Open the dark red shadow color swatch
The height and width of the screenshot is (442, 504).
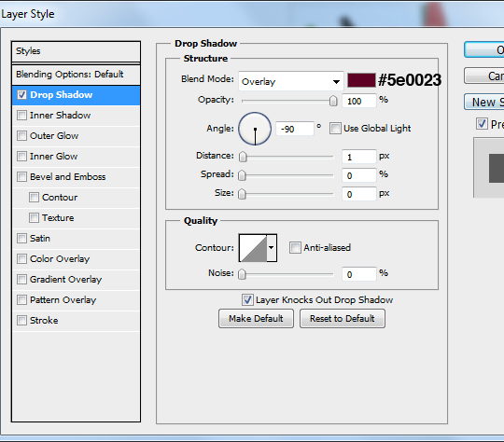(361, 80)
